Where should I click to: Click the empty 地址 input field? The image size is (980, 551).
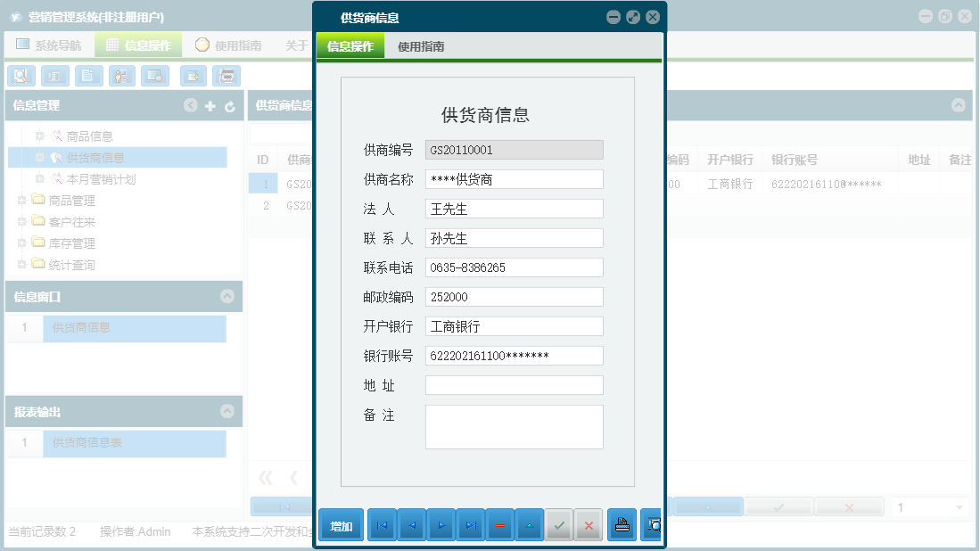click(515, 385)
